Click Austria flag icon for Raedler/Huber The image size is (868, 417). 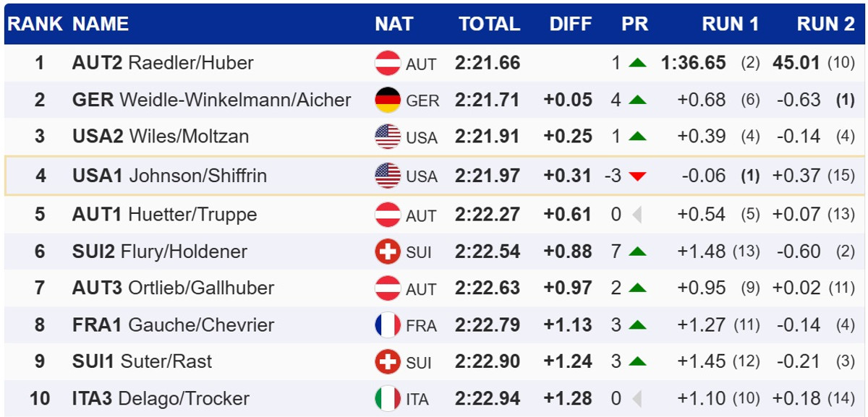(388, 64)
